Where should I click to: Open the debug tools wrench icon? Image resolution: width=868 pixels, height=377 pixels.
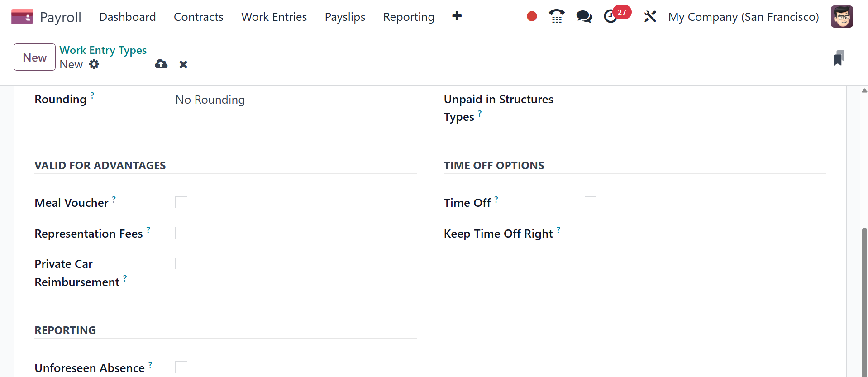(x=650, y=17)
